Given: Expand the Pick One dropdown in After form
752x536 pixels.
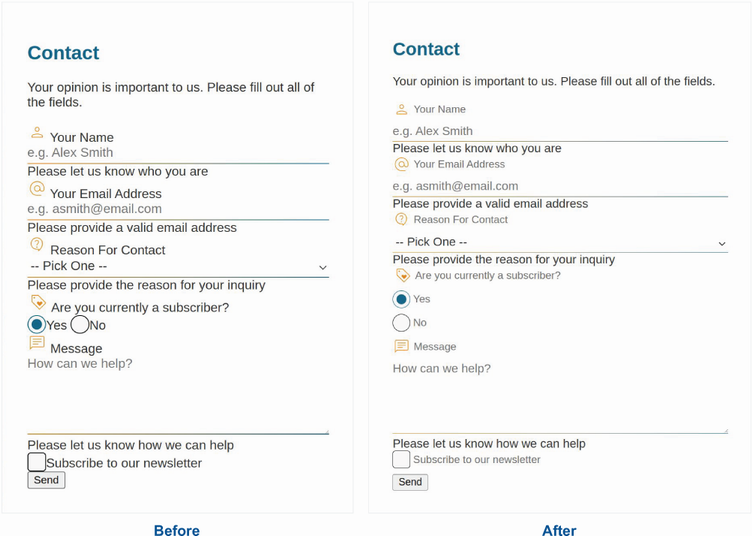Looking at the screenshot, I should [x=560, y=242].
